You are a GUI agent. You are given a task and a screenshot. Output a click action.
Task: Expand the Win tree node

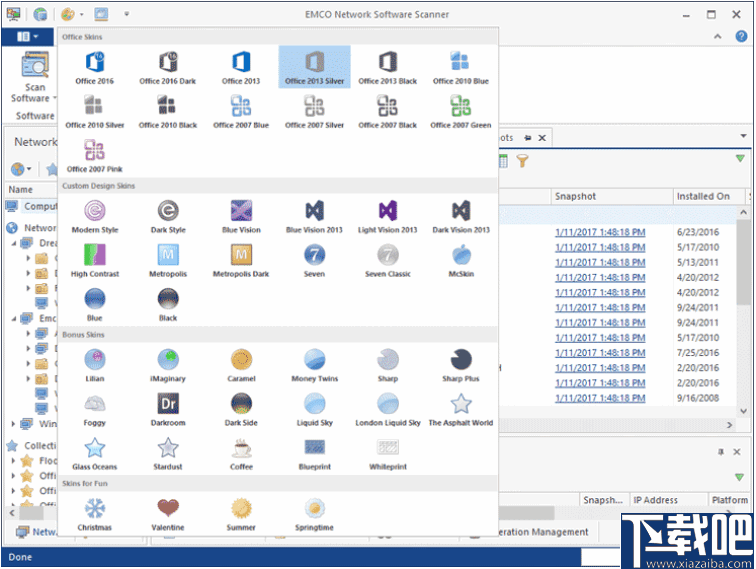13,424
